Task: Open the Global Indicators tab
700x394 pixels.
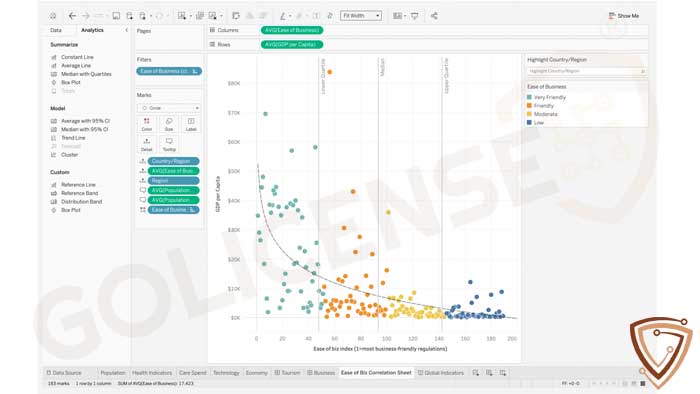Action: tap(441, 373)
